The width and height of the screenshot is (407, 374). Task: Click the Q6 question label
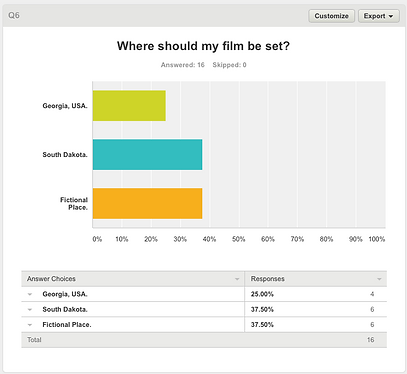[14, 16]
